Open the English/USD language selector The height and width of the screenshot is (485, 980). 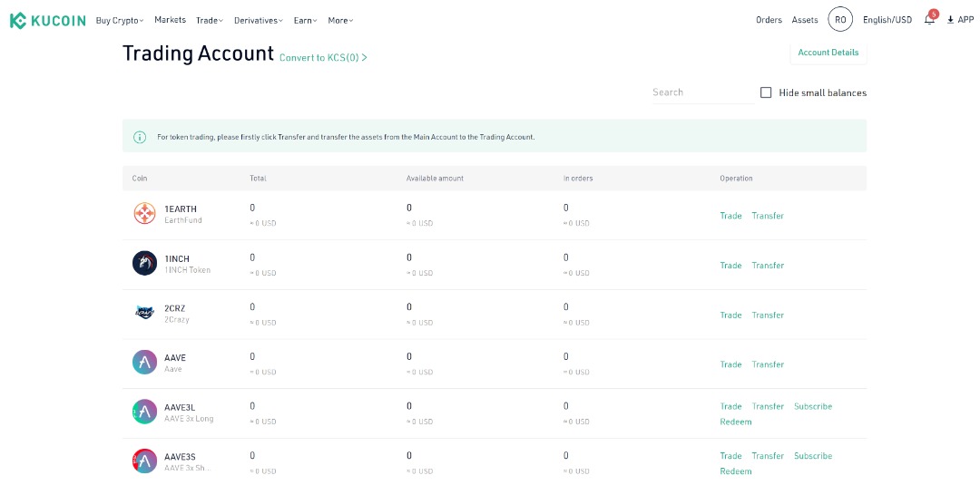[x=887, y=20]
